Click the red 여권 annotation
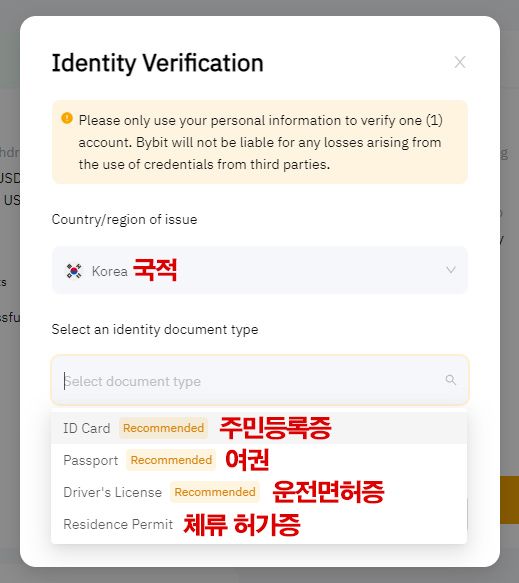The height and width of the screenshot is (583, 519). point(247,460)
